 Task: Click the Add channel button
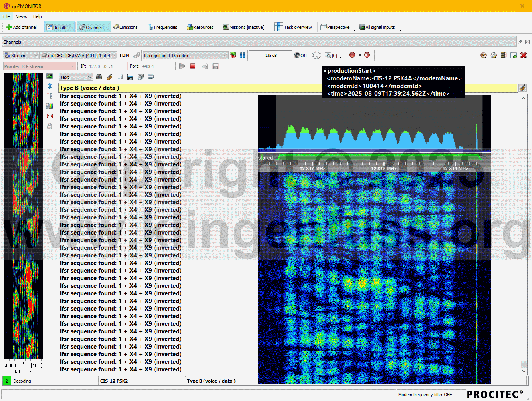pos(22,27)
